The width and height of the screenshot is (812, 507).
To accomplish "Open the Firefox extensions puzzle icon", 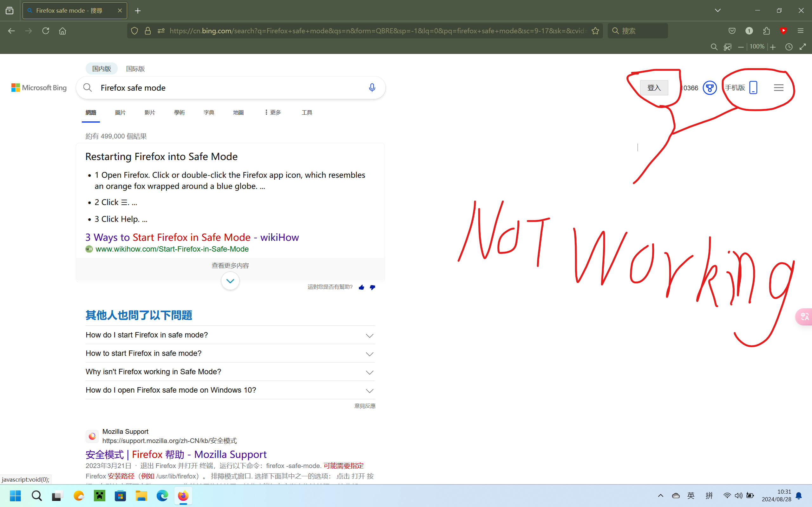I will pyautogui.click(x=766, y=31).
